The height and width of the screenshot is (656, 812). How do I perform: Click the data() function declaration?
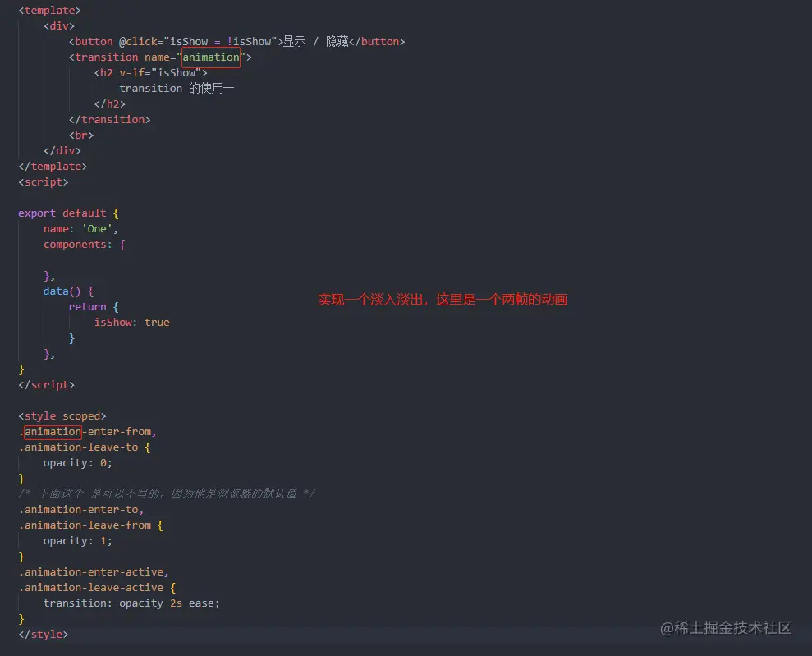66,291
